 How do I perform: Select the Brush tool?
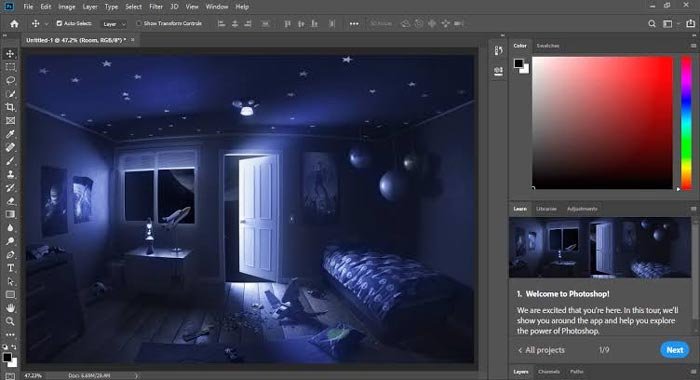(10, 161)
